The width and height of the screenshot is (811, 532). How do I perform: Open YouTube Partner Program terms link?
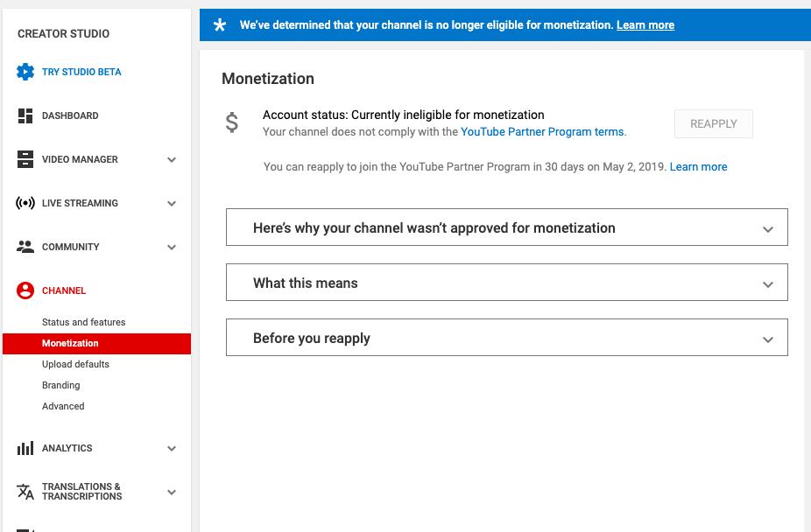(543, 132)
